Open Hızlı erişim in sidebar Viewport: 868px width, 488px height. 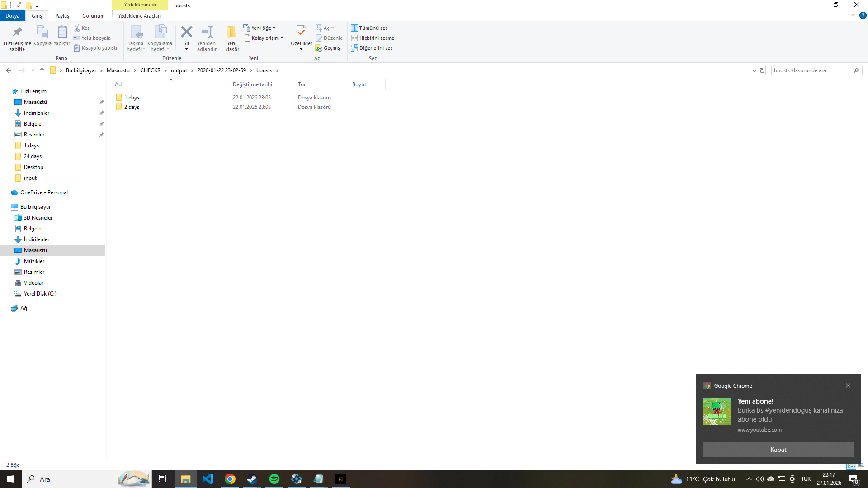pos(33,91)
